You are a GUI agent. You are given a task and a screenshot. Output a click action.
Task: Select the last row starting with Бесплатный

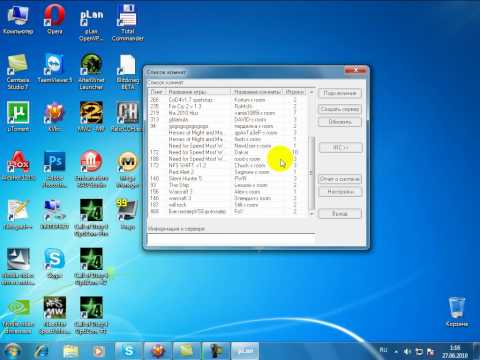tap(228, 211)
